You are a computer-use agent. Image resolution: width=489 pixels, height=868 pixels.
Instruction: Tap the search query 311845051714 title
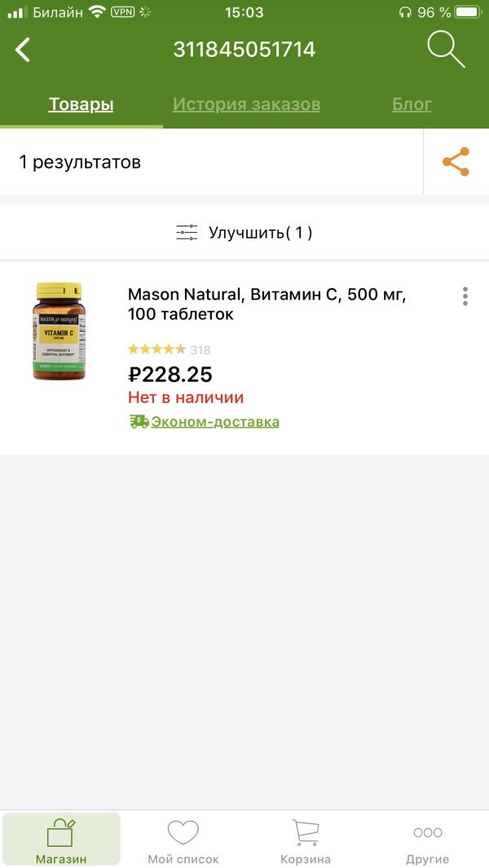tap(244, 50)
